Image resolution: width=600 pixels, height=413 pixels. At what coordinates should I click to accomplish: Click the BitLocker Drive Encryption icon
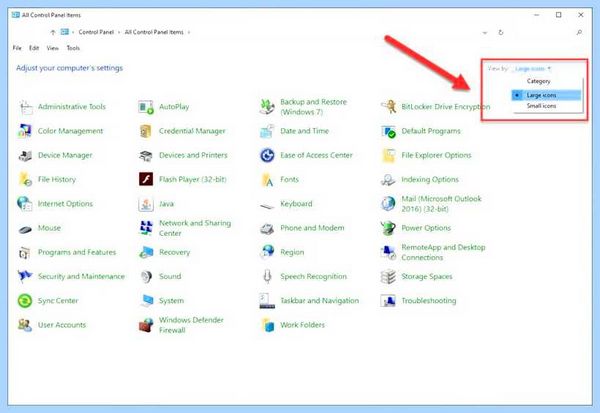[388, 107]
